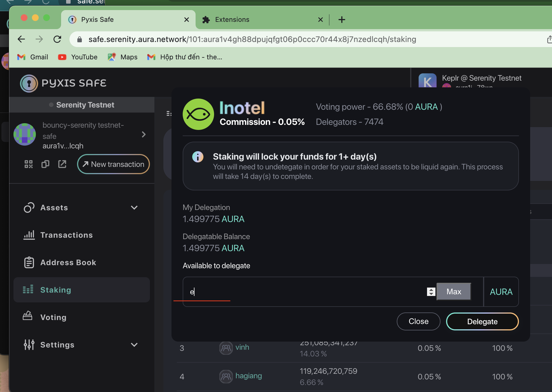
Task: Click the Inotel validator fish logo
Action: coord(198,114)
